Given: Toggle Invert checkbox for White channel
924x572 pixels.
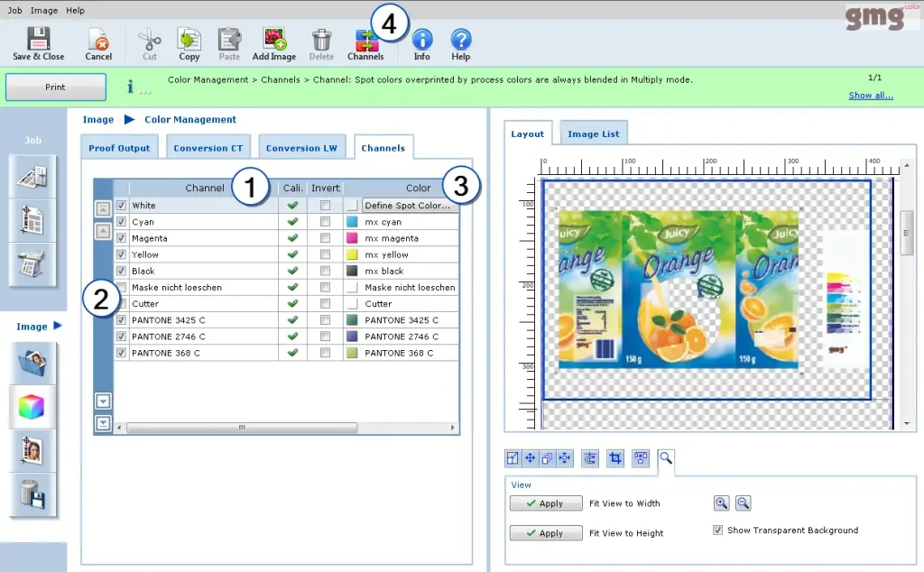Looking at the screenshot, I should tap(325, 206).
